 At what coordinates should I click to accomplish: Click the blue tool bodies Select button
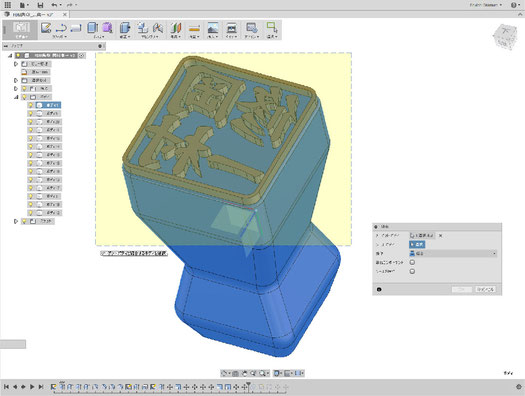tap(417, 244)
